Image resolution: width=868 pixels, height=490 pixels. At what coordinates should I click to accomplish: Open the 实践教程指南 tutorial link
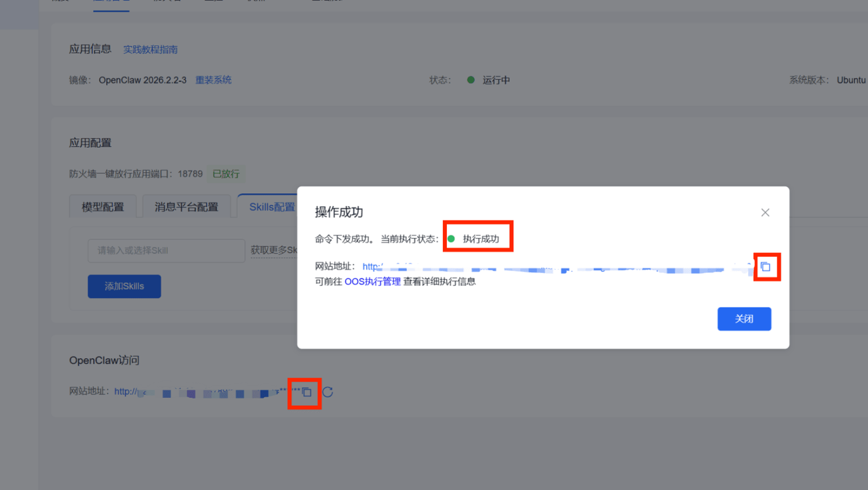[151, 49]
